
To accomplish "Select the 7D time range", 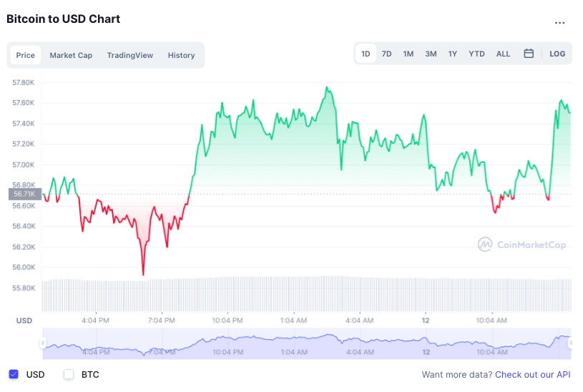I will [x=386, y=54].
